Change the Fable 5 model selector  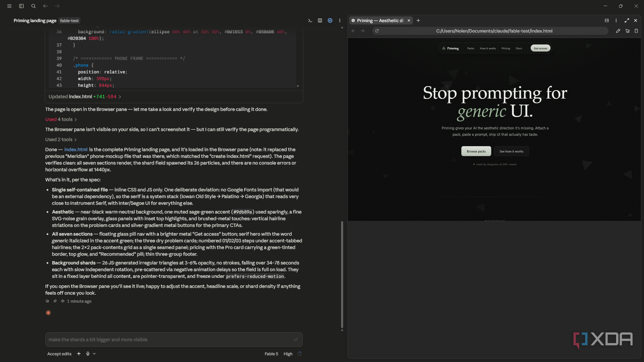click(x=271, y=354)
